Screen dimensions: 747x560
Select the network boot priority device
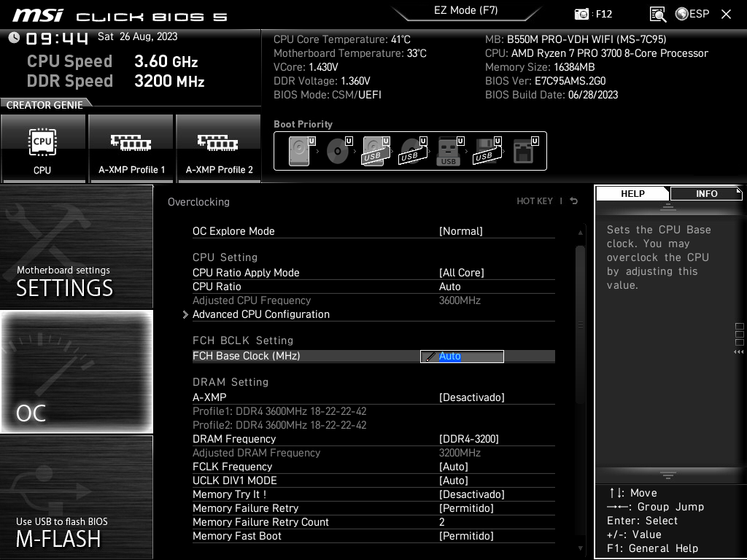tap(525, 151)
